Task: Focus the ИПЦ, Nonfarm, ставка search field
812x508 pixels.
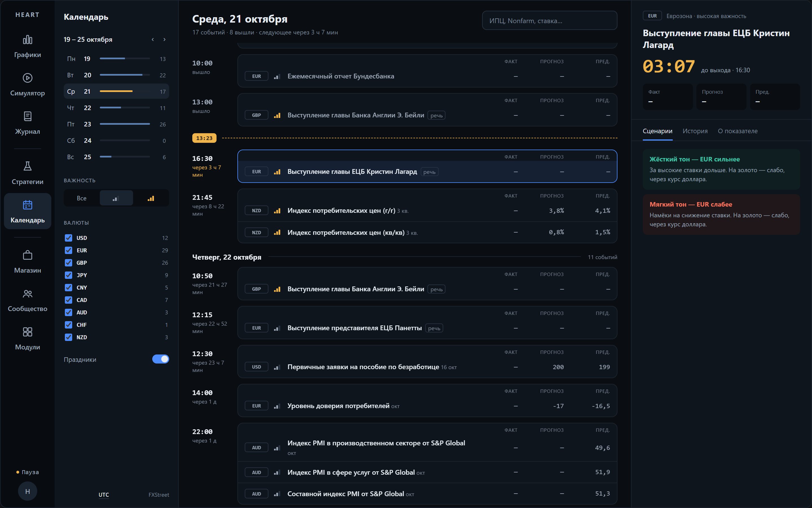Action: (550, 21)
